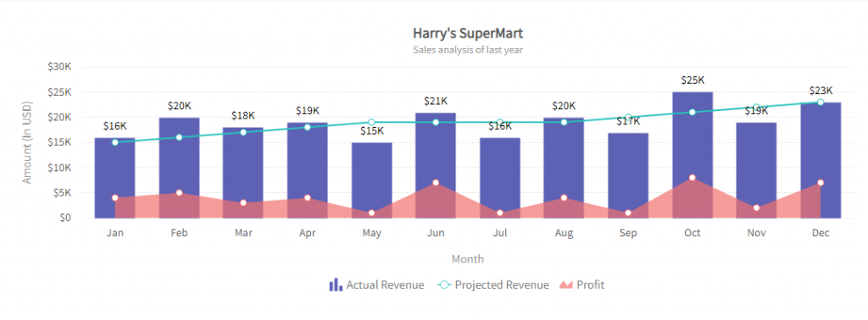Click the Sep label on the x-axis

click(628, 234)
